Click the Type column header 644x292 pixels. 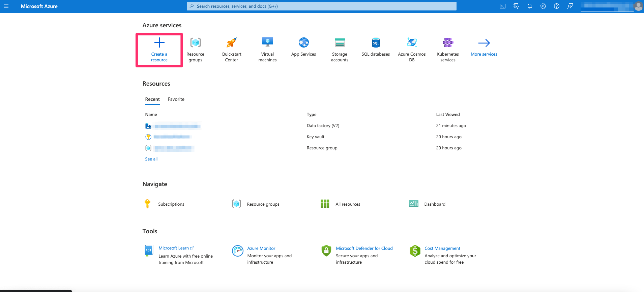pyautogui.click(x=312, y=115)
